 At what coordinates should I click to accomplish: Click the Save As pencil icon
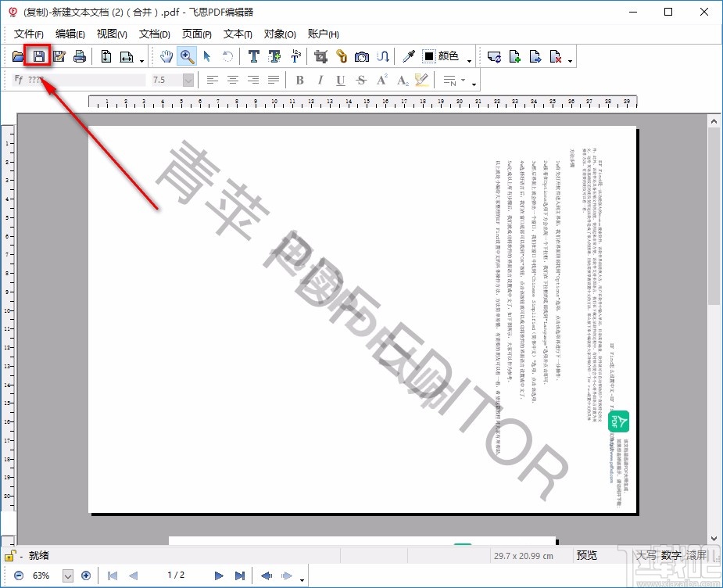click(x=59, y=56)
